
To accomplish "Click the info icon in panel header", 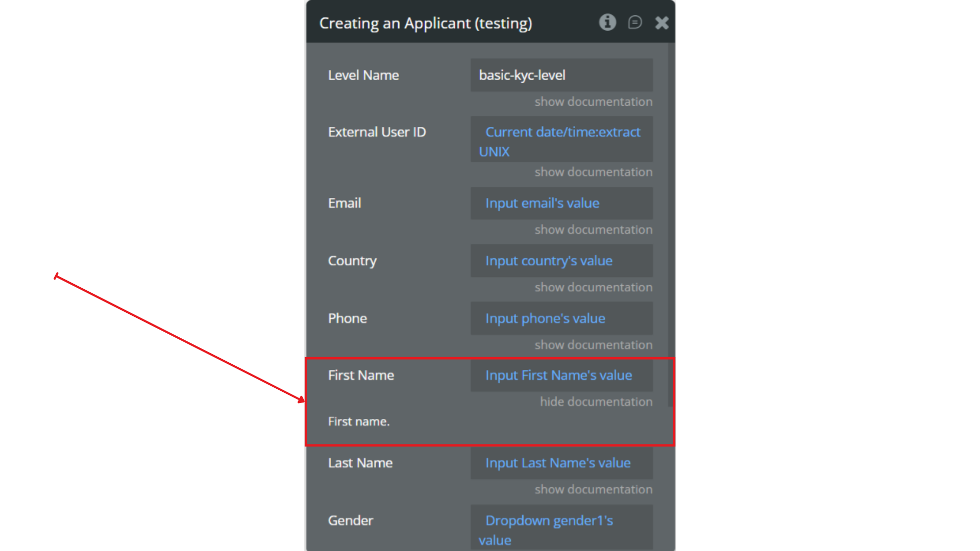I will pyautogui.click(x=607, y=22).
